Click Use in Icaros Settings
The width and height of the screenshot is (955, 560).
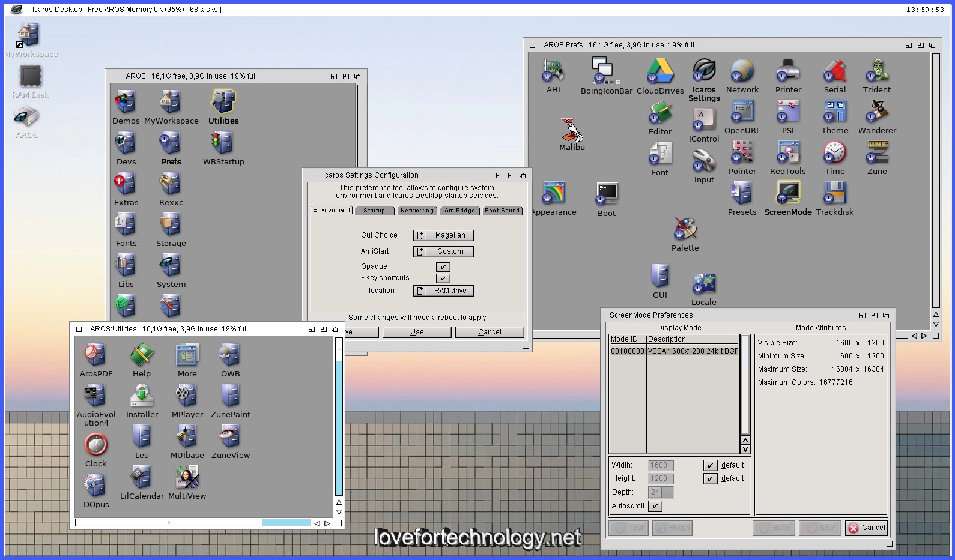tap(417, 332)
